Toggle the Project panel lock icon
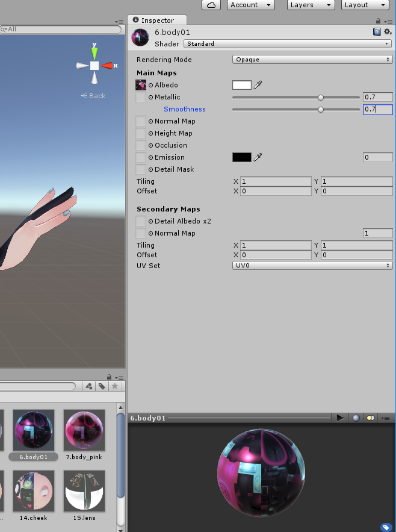Image resolution: width=396 pixels, height=532 pixels. (x=109, y=377)
